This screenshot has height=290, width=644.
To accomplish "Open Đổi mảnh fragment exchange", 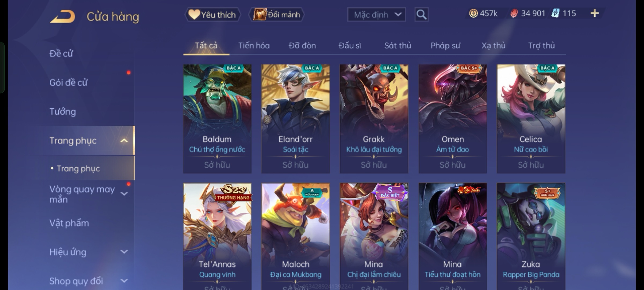I will click(x=276, y=15).
